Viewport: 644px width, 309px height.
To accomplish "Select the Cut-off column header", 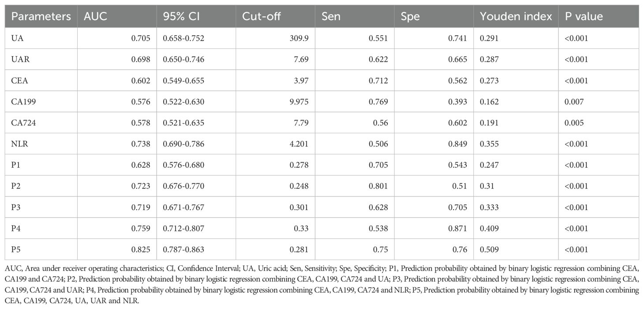I will (x=261, y=17).
